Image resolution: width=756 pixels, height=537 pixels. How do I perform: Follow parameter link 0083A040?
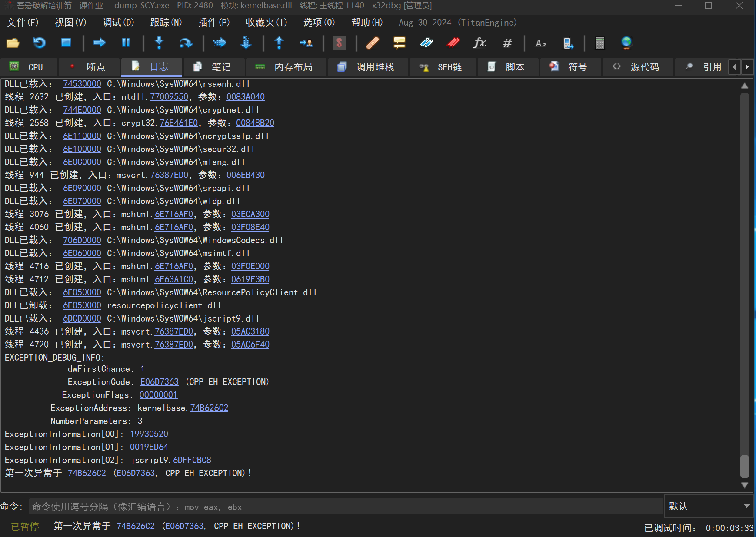tap(245, 97)
